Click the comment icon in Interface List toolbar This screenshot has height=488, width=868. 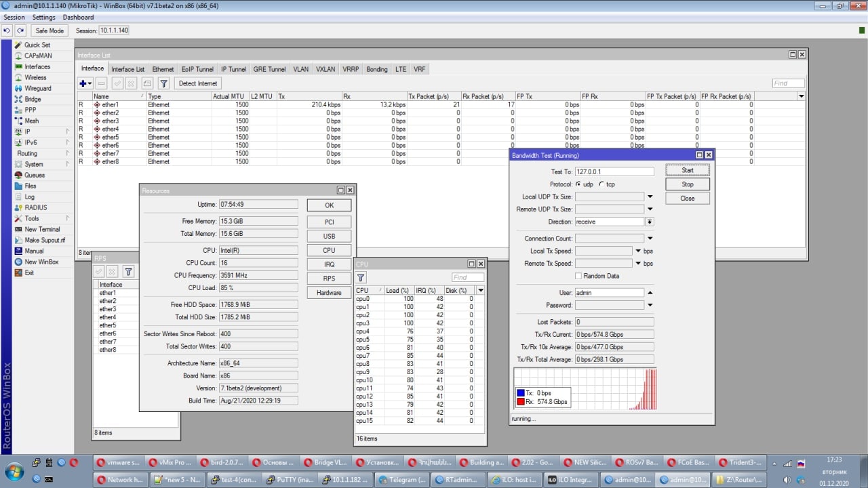pos(147,83)
